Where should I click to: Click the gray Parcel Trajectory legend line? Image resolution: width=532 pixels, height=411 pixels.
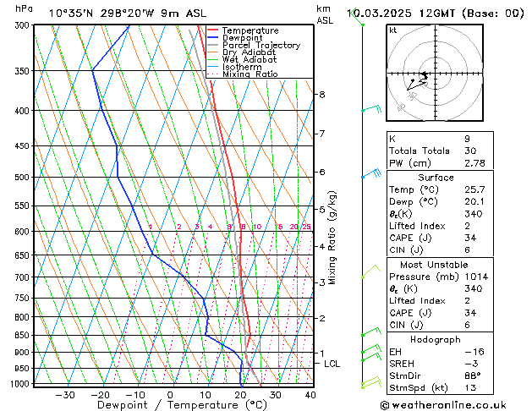coord(212,45)
